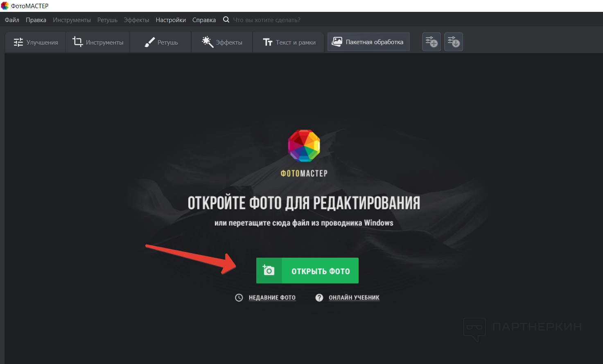
Task: Open the Эффекты menu in menu bar
Action: pos(137,20)
